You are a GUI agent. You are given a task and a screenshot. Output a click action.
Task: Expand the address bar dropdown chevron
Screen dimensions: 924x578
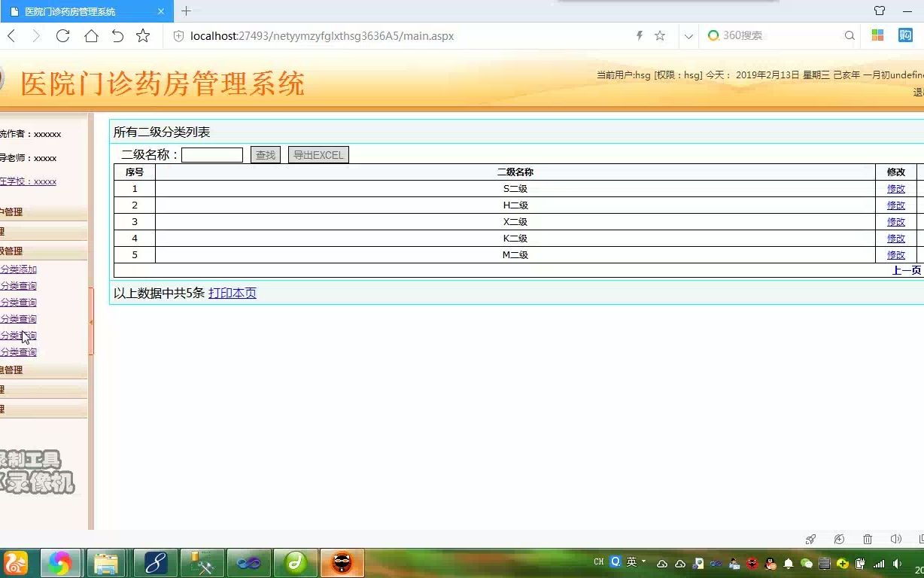click(688, 35)
